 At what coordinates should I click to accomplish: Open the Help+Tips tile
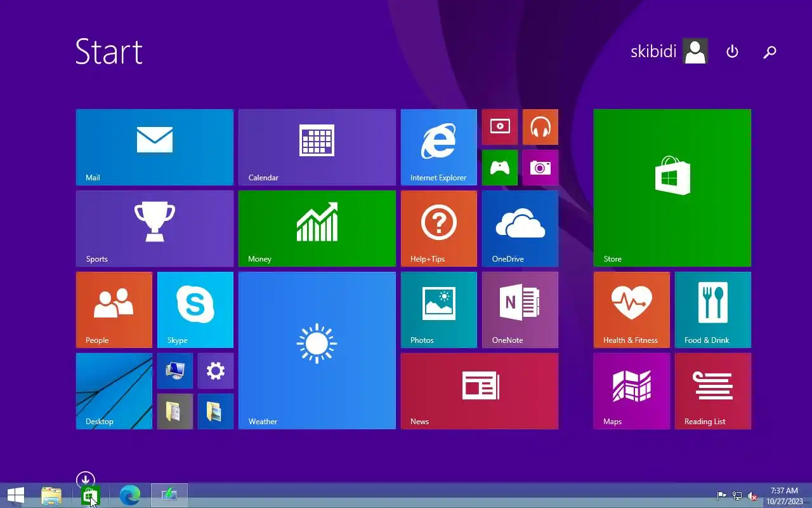(439, 229)
